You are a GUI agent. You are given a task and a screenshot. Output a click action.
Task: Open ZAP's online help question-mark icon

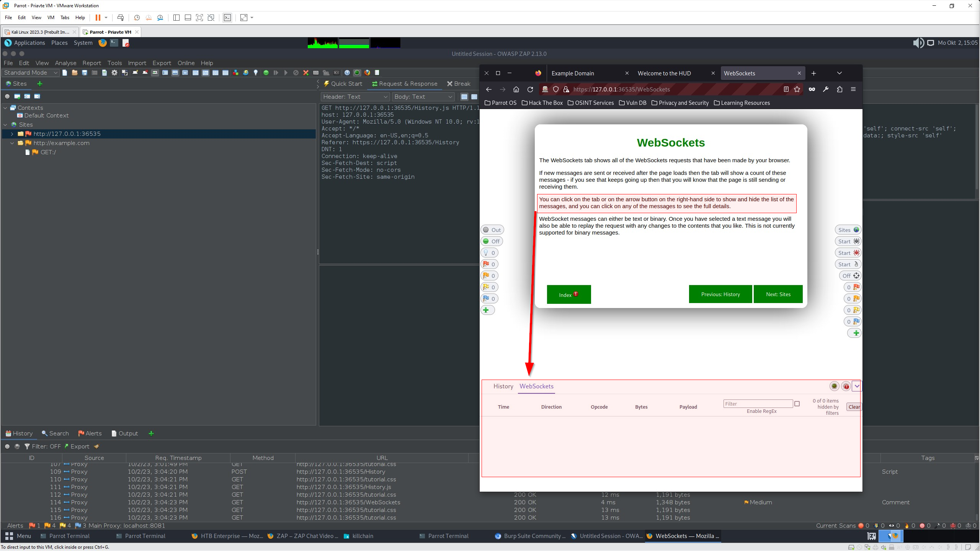tap(347, 73)
